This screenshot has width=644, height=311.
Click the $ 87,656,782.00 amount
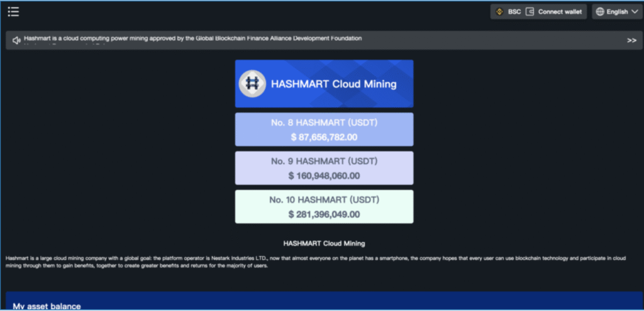[324, 137]
